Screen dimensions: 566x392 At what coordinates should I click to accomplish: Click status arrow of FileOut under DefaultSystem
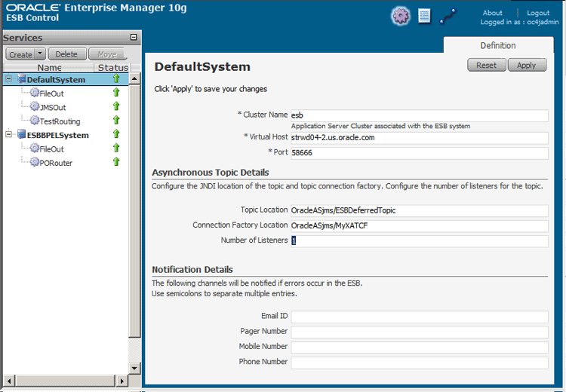point(116,92)
